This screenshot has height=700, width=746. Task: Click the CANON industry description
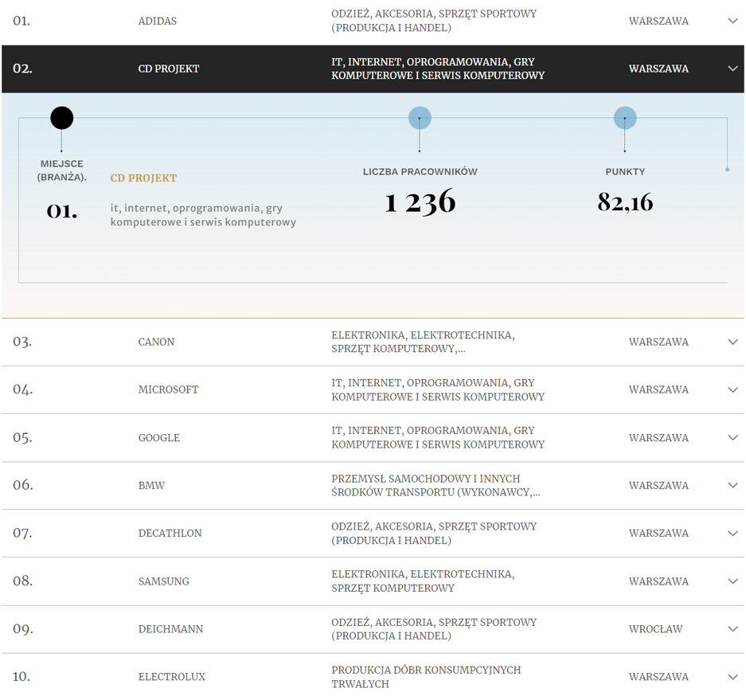pyautogui.click(x=423, y=342)
